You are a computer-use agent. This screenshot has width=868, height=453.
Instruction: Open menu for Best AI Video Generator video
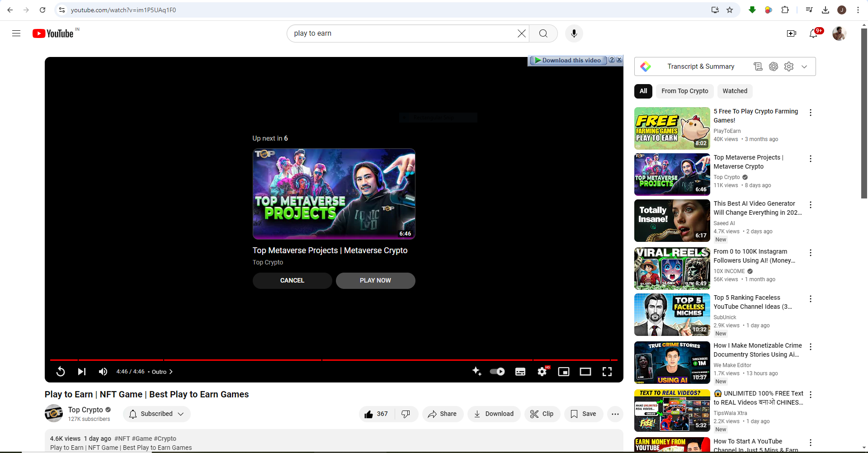(811, 205)
